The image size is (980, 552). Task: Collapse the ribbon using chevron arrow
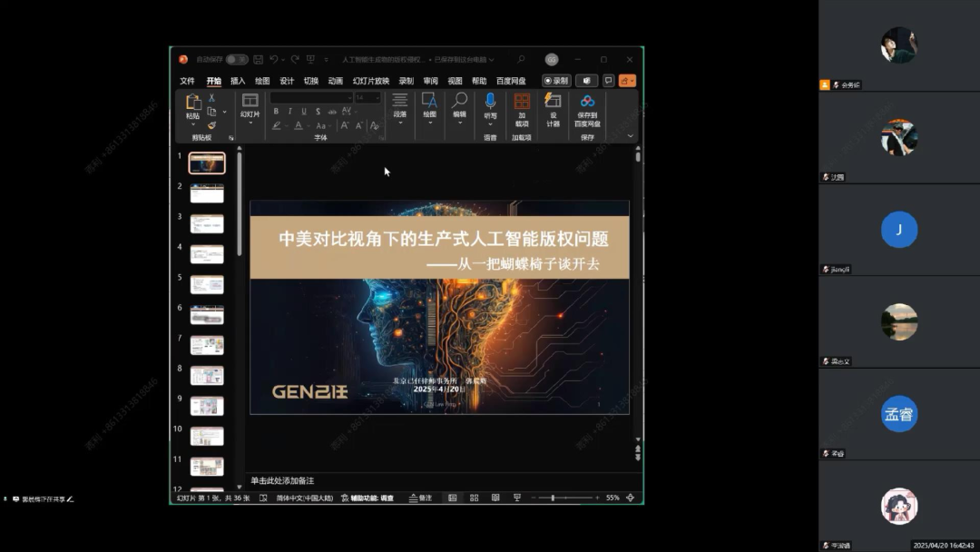(631, 136)
